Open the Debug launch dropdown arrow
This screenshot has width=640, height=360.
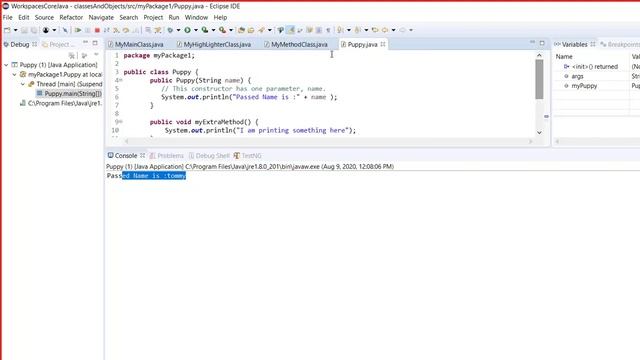pos(178,30)
